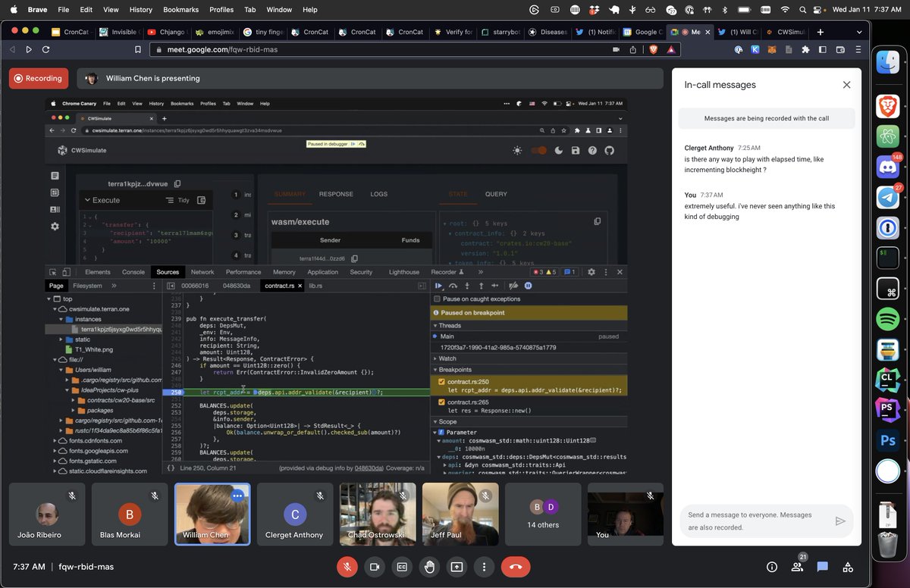Image resolution: width=910 pixels, height=588 pixels.
Task: Click the Send a message input field
Action: pyautogui.click(x=751, y=521)
